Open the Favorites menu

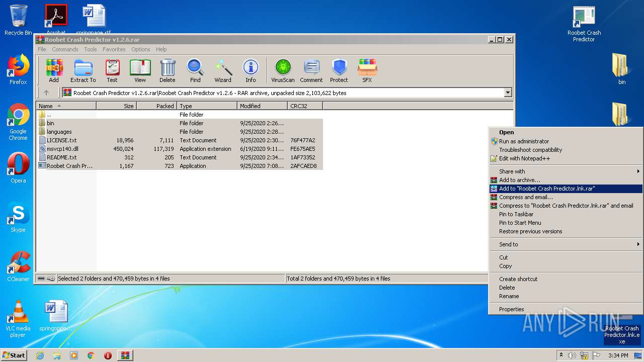coord(114,49)
